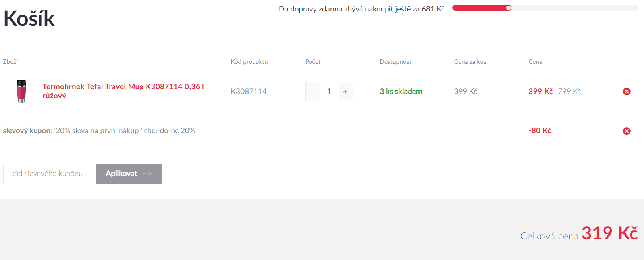
Task: Remove the 20% discount coupon
Action: pos(627,131)
